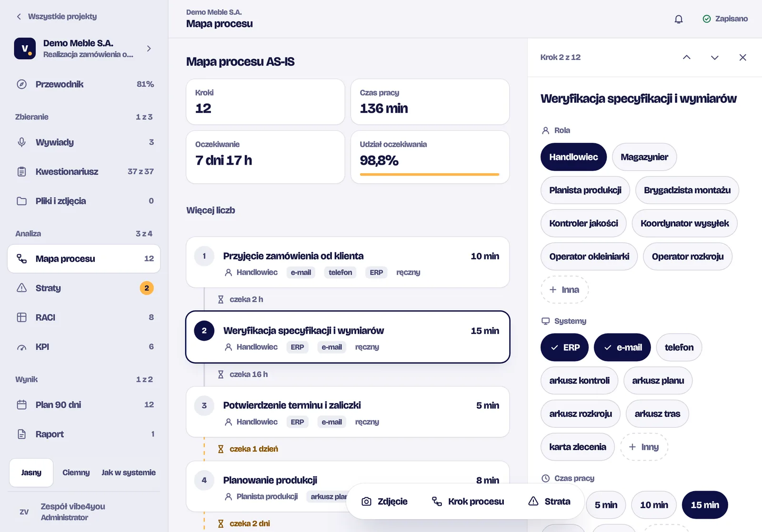Open the notifications bell

point(679,19)
